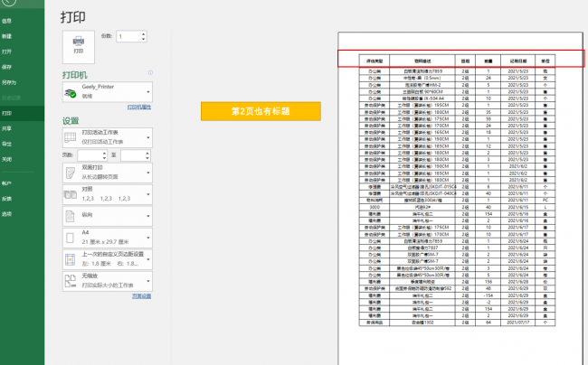Increase copies with the 份数 up arrow
Screen dimensions: 588x365
pos(143,34)
